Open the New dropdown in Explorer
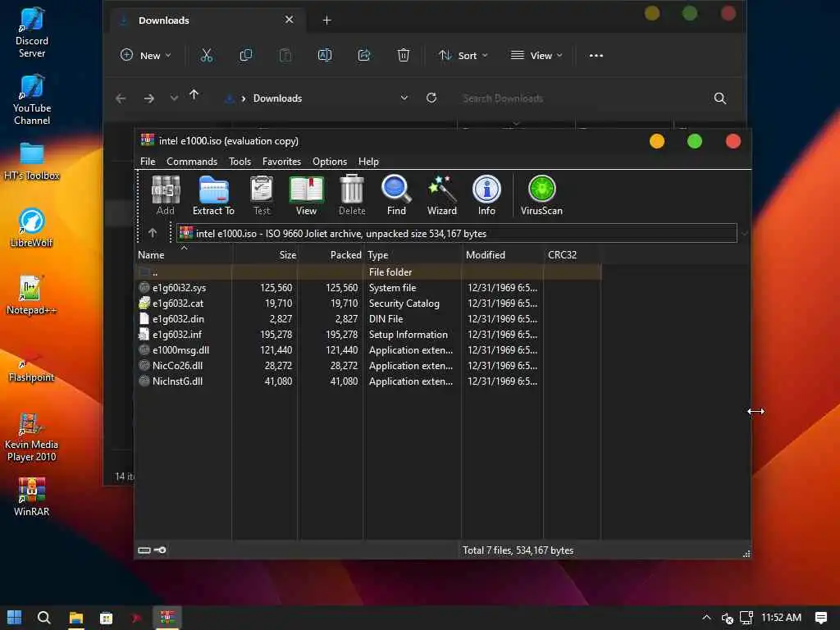This screenshot has width=840, height=630. tap(146, 55)
